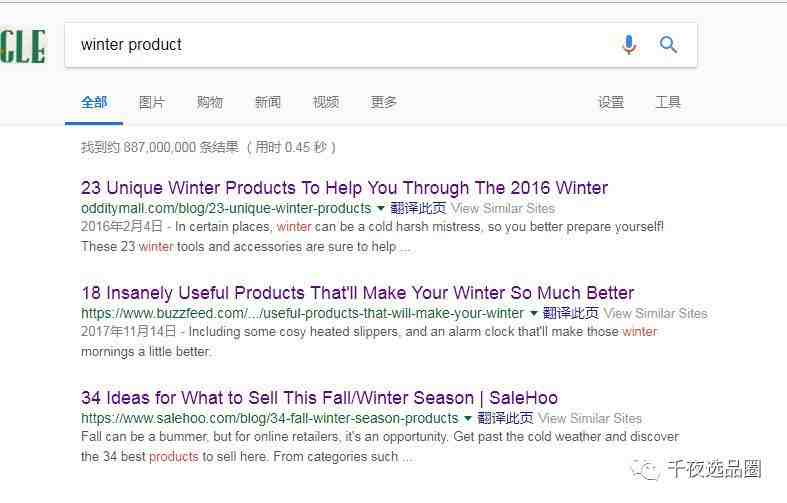Viewport: 787px width, 503px height.
Task: Click the magnifying glass search icon
Action: tap(668, 45)
